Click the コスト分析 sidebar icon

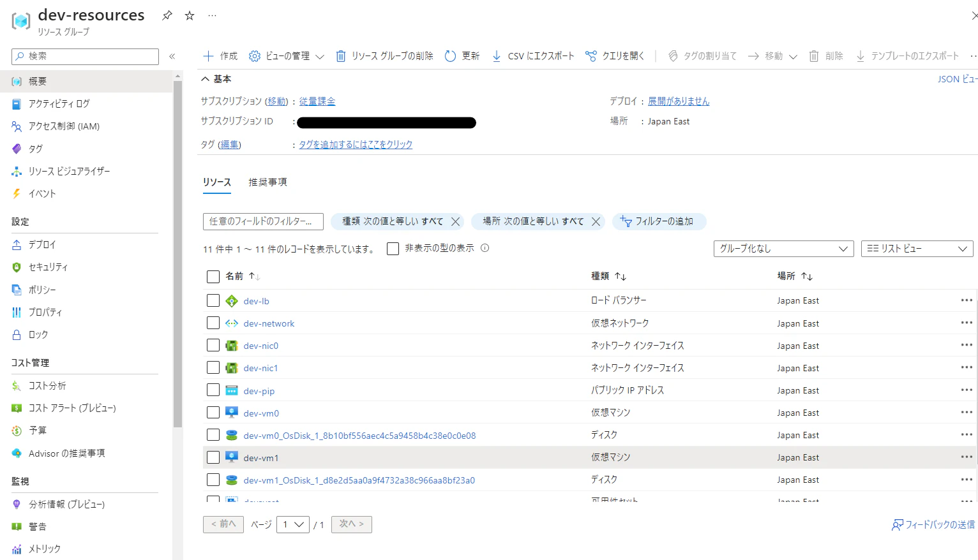click(x=17, y=386)
